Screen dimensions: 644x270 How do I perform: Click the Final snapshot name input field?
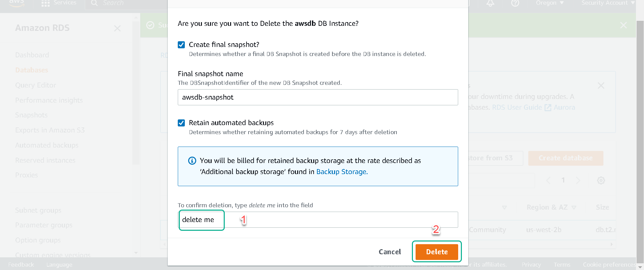point(318,97)
